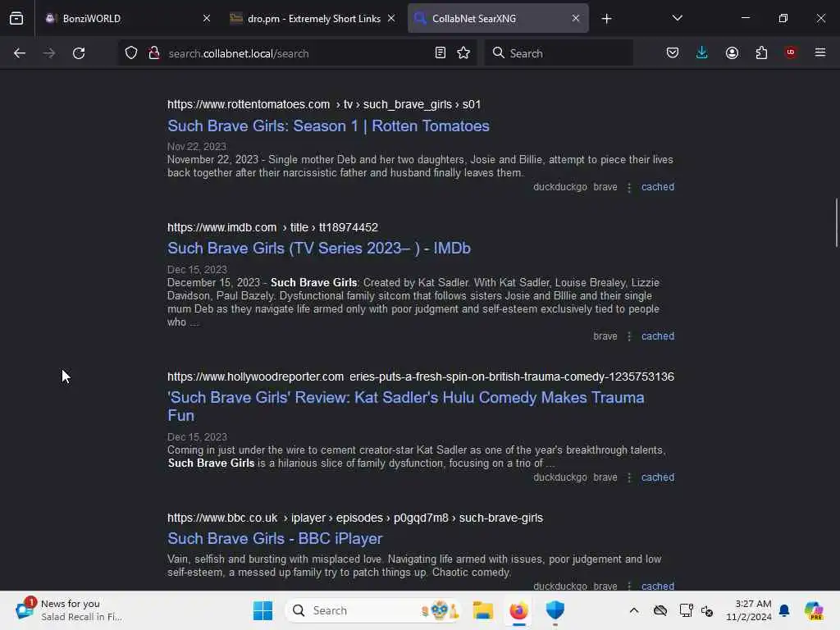The width and height of the screenshot is (840, 630).
Task: Click the bbc.co.uk URL text
Action: (x=354, y=518)
